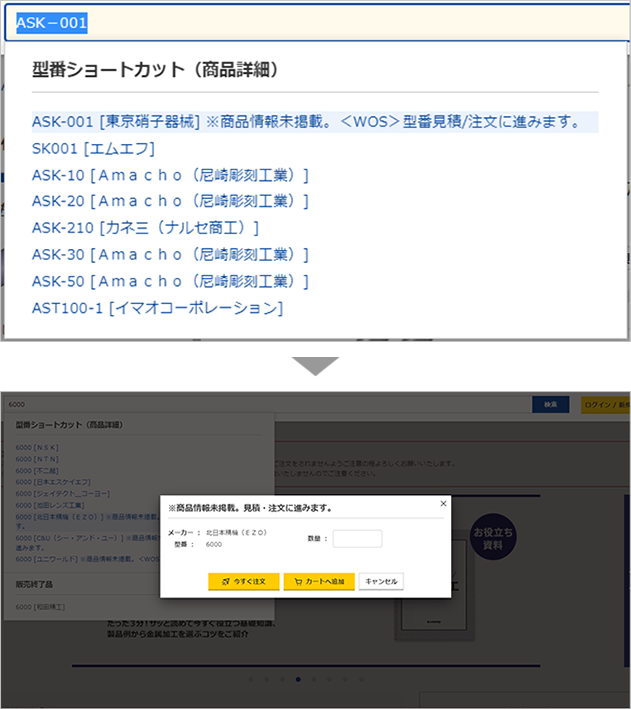Select AST100-1 イマオコーポレーション suggestion
The height and width of the screenshot is (709, 631).
coord(157,308)
